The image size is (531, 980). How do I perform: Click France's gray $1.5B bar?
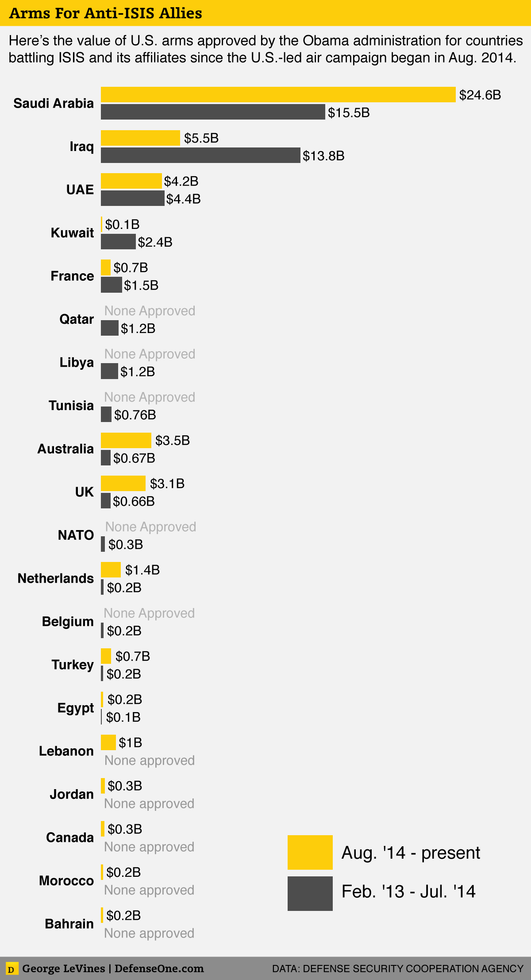[111, 285]
